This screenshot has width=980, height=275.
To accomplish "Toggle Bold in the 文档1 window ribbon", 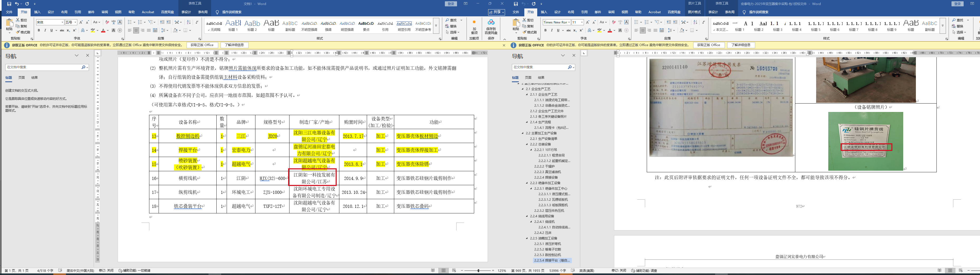I will (x=39, y=30).
